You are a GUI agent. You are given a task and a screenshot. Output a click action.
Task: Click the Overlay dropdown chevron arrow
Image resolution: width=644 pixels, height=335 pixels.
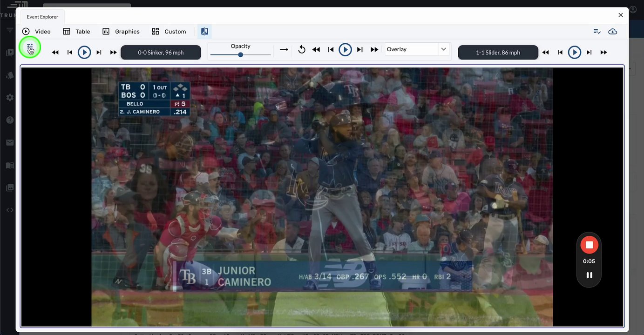pos(444,49)
